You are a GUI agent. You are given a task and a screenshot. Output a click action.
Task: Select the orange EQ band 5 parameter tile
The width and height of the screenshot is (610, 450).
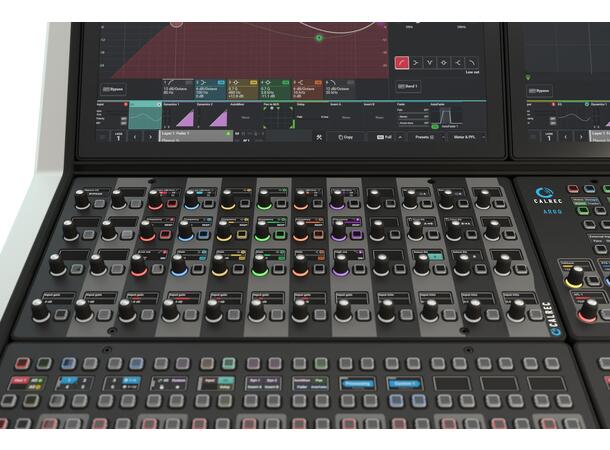(307, 89)
